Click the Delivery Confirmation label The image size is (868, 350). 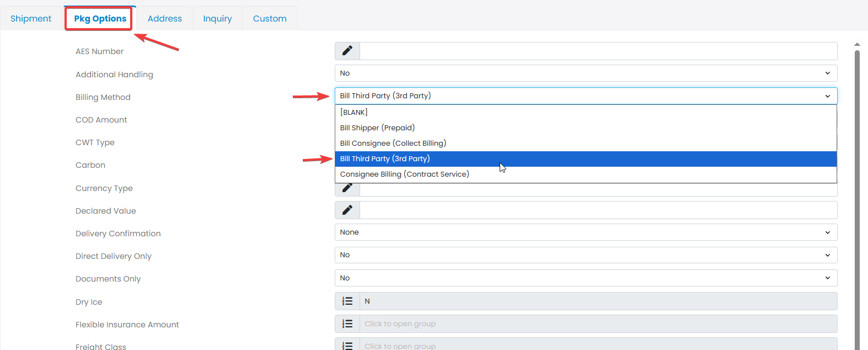118,234
